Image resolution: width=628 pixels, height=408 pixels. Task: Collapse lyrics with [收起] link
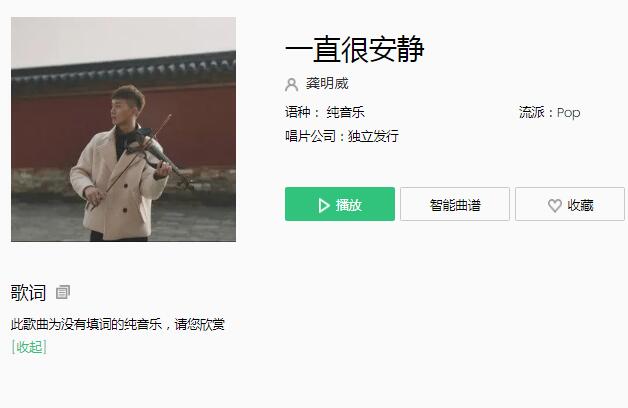coord(29,347)
